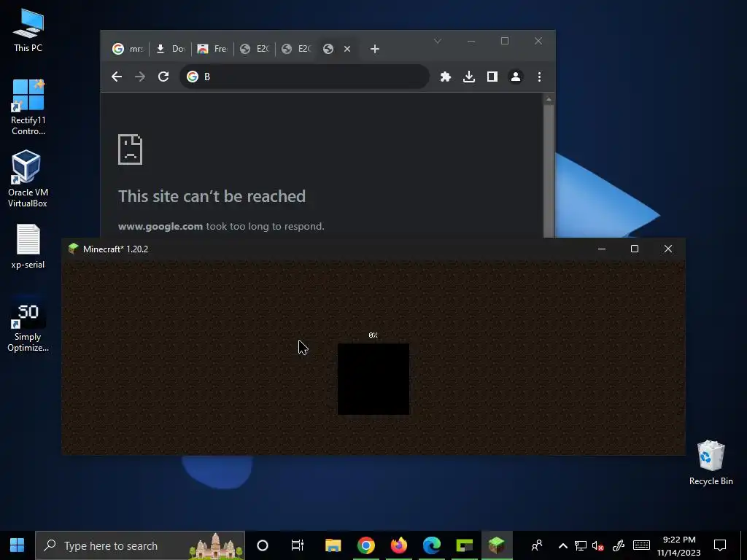This screenshot has height=560, width=747.
Task: Minimize the Chrome window
Action: pos(471,41)
